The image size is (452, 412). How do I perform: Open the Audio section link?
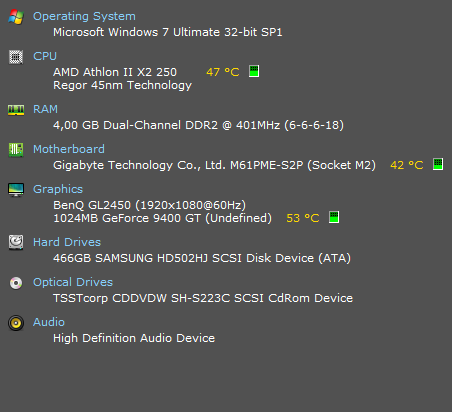point(49,322)
